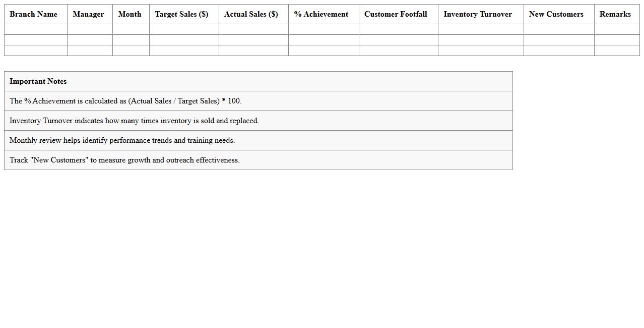Click second-row empty cell under Month
644x328 pixels.
[131, 40]
